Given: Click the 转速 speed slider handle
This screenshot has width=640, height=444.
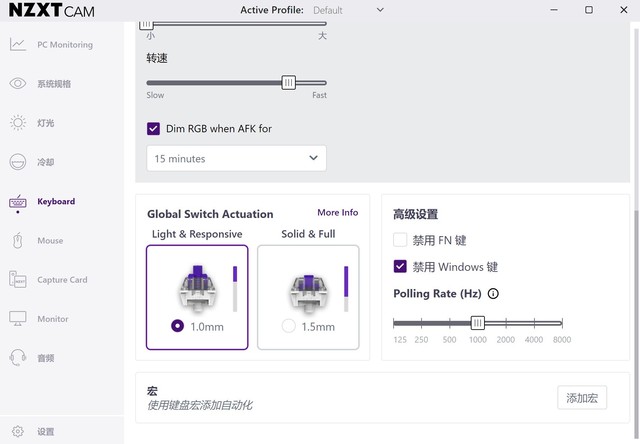Looking at the screenshot, I should (288, 83).
